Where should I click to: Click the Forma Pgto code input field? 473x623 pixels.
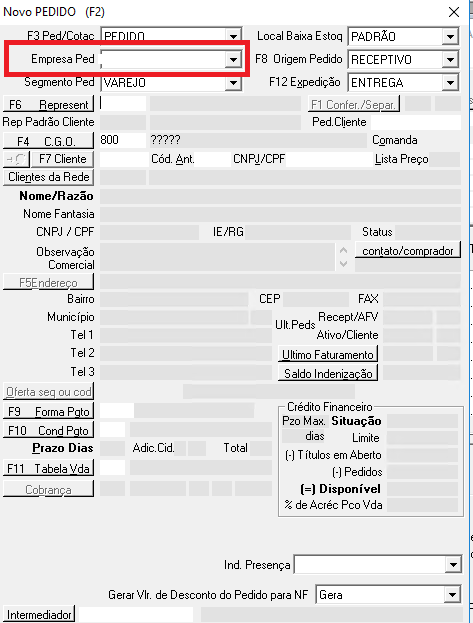point(117,410)
